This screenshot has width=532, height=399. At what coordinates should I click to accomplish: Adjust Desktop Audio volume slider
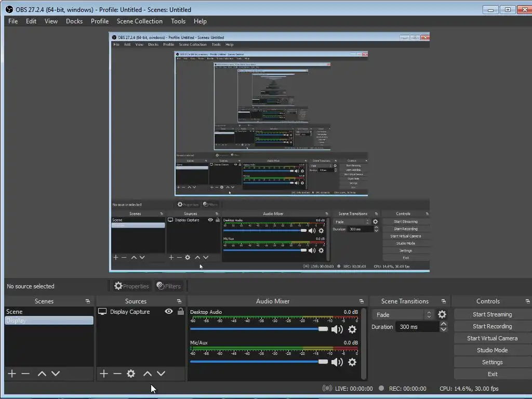click(259, 329)
